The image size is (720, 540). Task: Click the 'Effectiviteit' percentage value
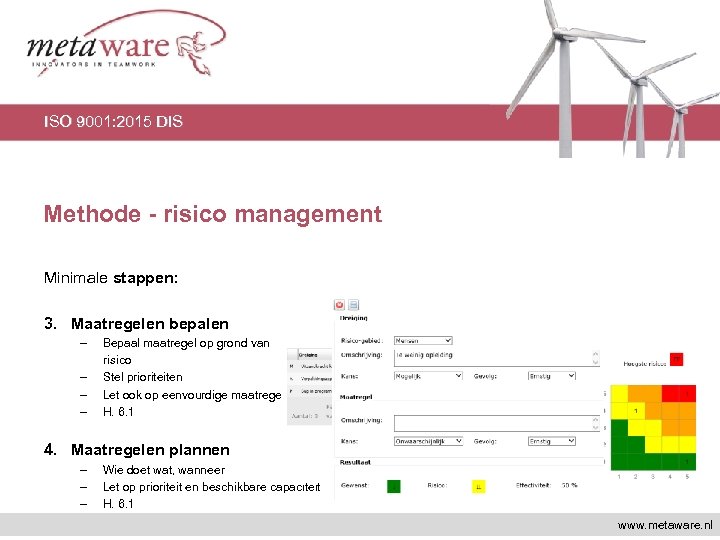[x=569, y=485]
